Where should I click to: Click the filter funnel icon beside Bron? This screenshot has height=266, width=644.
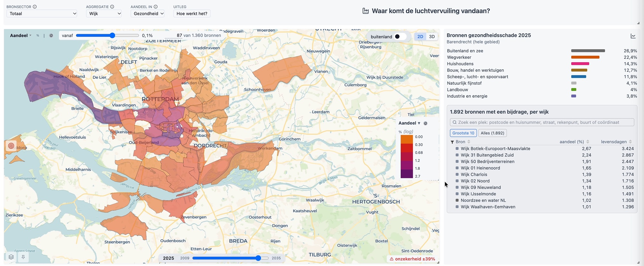(x=452, y=142)
